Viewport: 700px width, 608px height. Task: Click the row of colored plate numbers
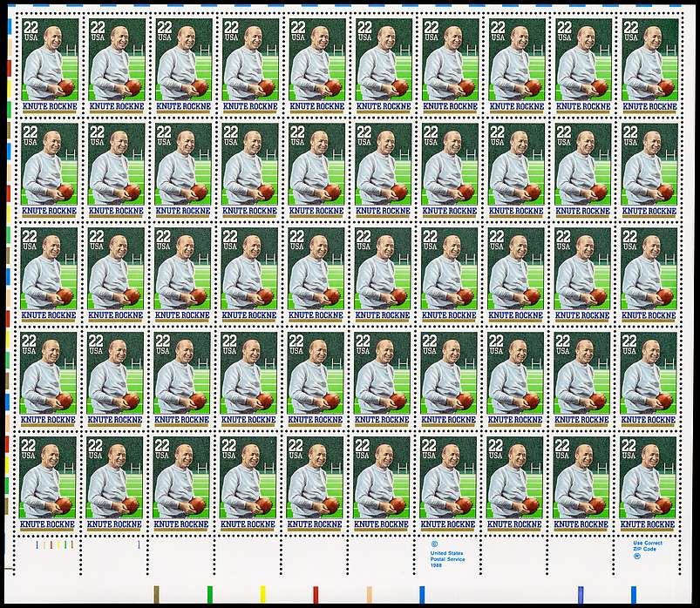pyautogui.click(x=54, y=544)
